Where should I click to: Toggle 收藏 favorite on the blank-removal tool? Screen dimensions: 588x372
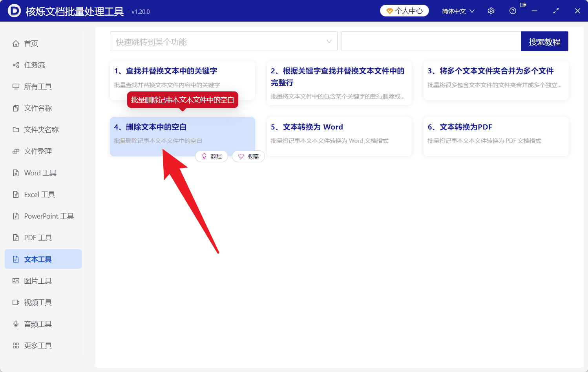[x=248, y=156]
